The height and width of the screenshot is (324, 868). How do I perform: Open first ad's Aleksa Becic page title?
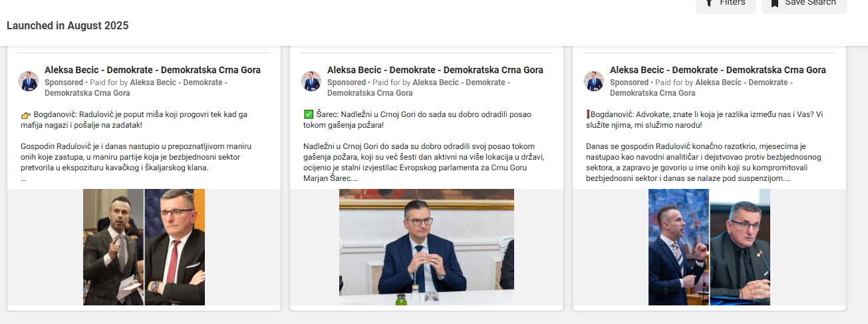click(x=152, y=70)
